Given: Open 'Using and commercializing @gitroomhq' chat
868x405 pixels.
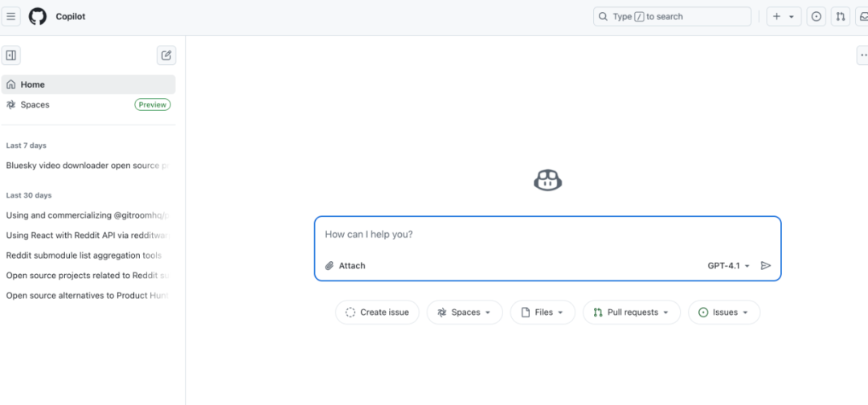Looking at the screenshot, I should 88,215.
